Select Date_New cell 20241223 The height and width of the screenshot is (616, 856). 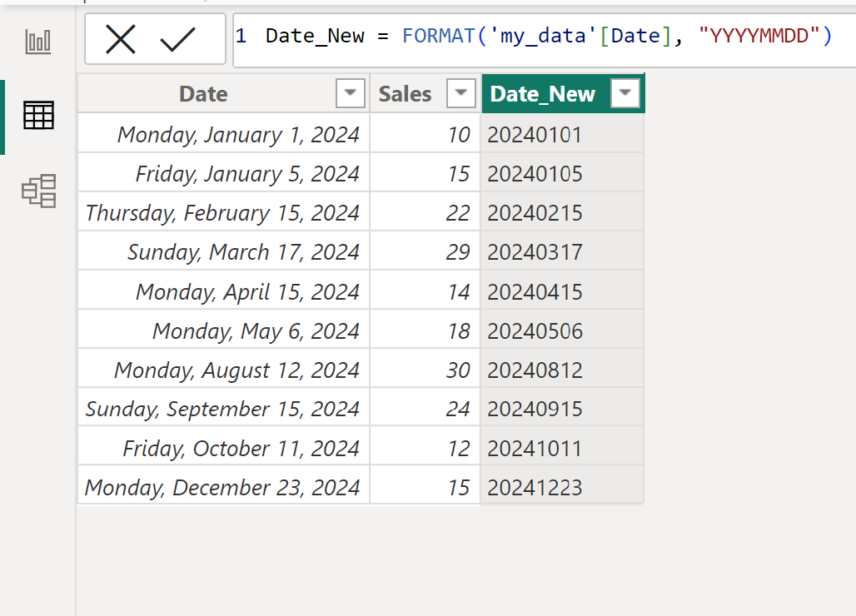point(562,487)
